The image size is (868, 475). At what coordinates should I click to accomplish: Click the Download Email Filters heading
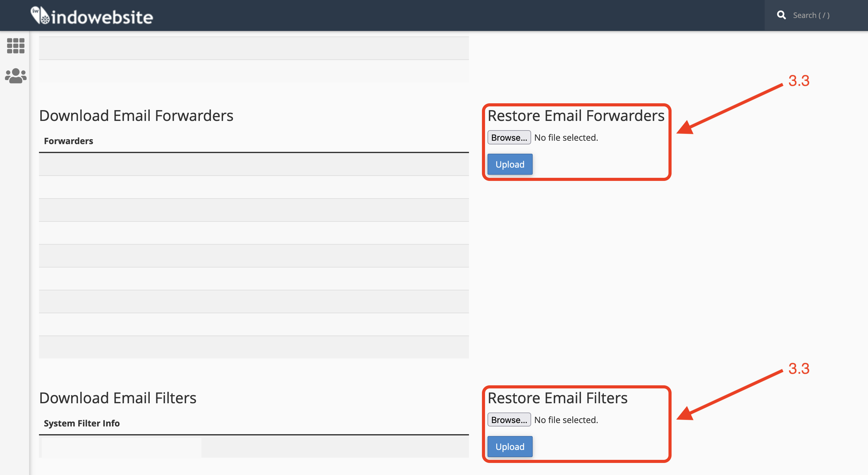(118, 398)
